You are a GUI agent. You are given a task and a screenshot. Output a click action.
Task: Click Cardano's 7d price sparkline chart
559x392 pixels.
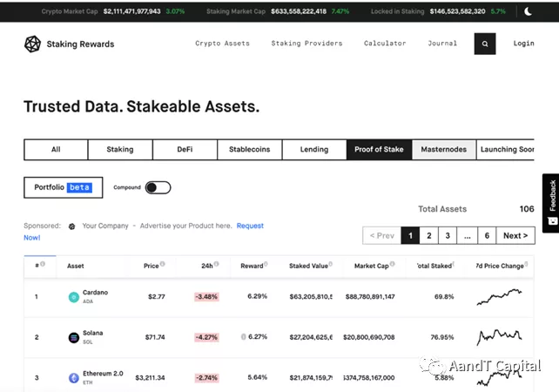pos(499,297)
